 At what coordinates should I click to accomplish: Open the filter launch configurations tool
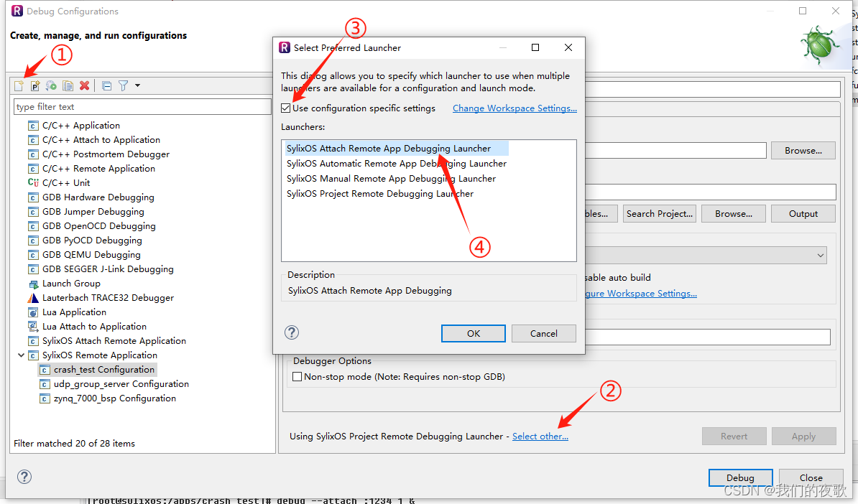[x=124, y=85]
